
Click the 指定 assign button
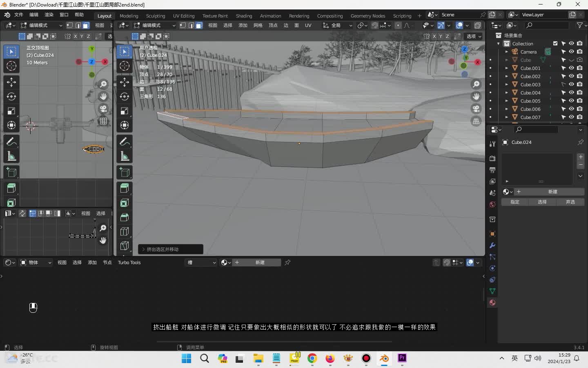515,202
